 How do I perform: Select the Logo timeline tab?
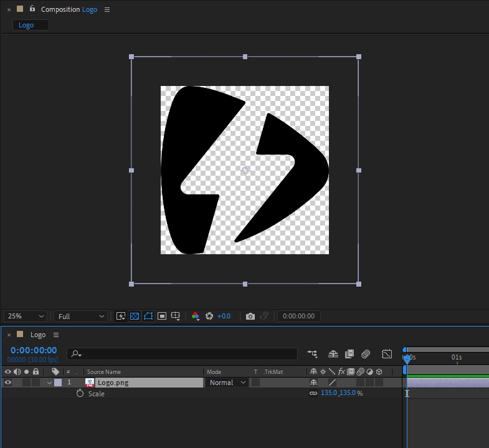click(x=38, y=335)
